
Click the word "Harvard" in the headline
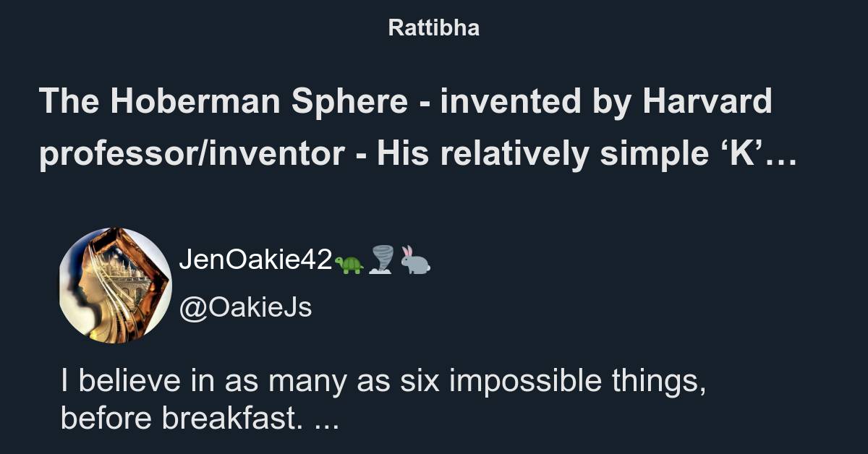click(x=707, y=101)
